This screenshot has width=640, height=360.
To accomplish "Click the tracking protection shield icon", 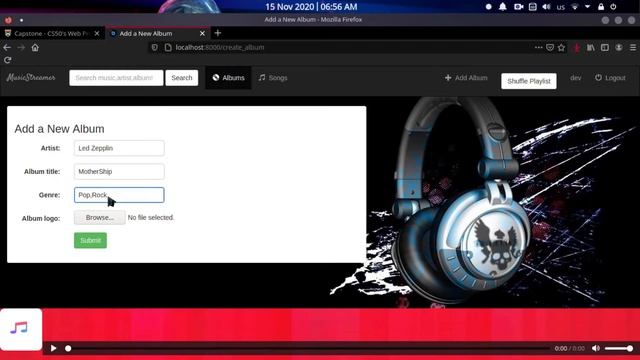I will coord(154,47).
